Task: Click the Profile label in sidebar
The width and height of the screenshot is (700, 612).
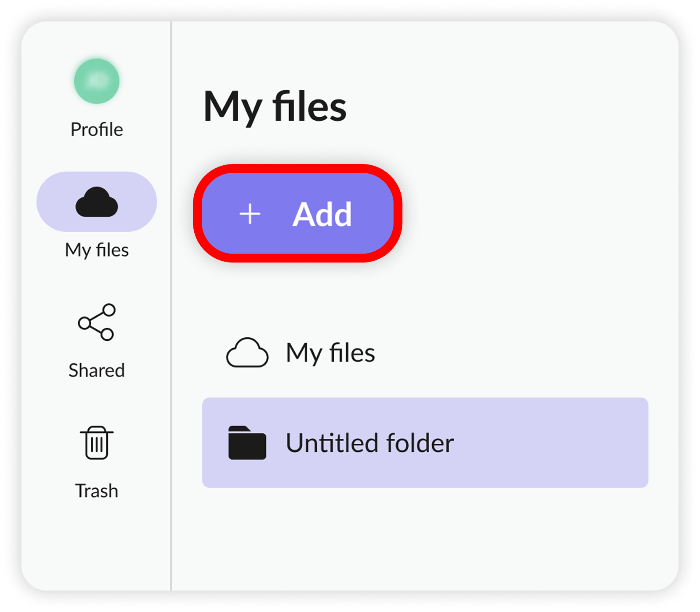Action: click(97, 130)
